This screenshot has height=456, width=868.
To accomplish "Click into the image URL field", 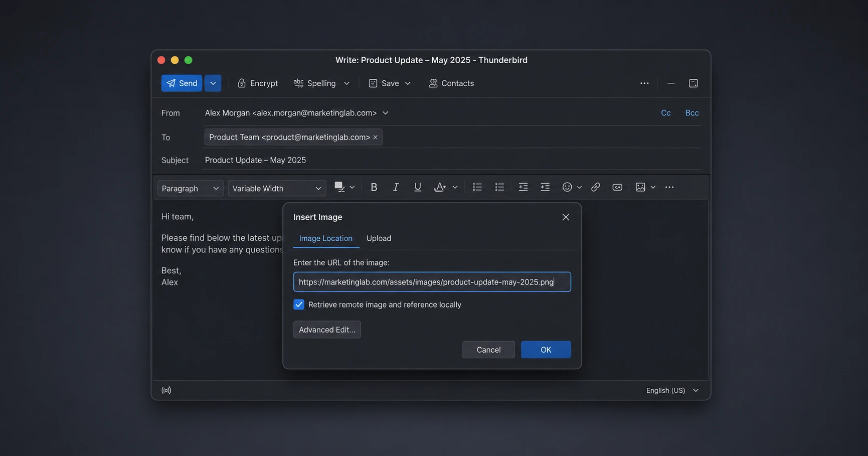I will (x=432, y=282).
